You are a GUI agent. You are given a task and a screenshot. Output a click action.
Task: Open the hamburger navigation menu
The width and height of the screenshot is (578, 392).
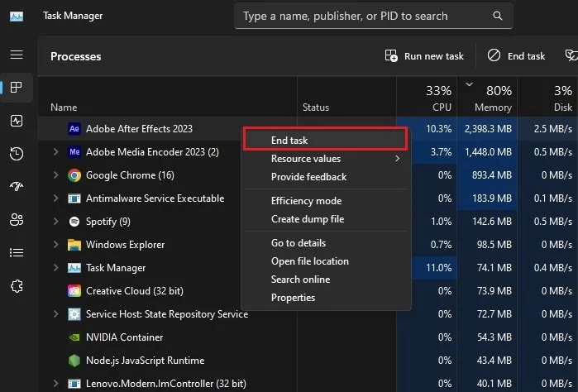(17, 55)
